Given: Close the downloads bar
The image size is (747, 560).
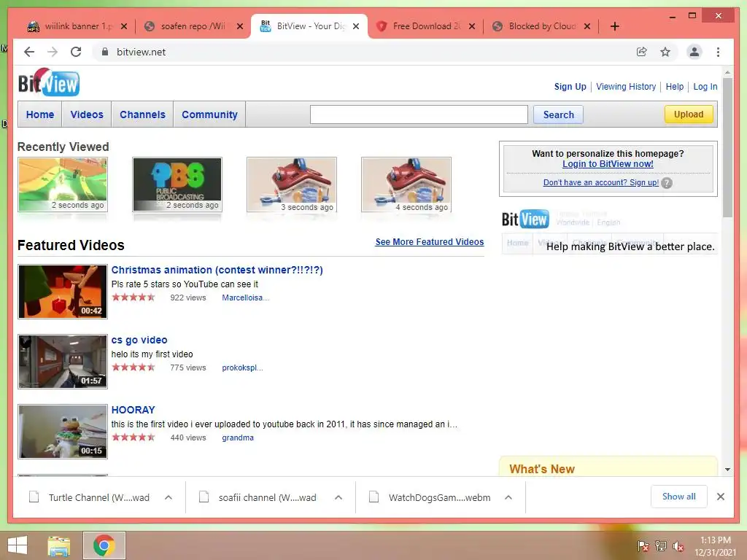Looking at the screenshot, I should click(x=721, y=497).
